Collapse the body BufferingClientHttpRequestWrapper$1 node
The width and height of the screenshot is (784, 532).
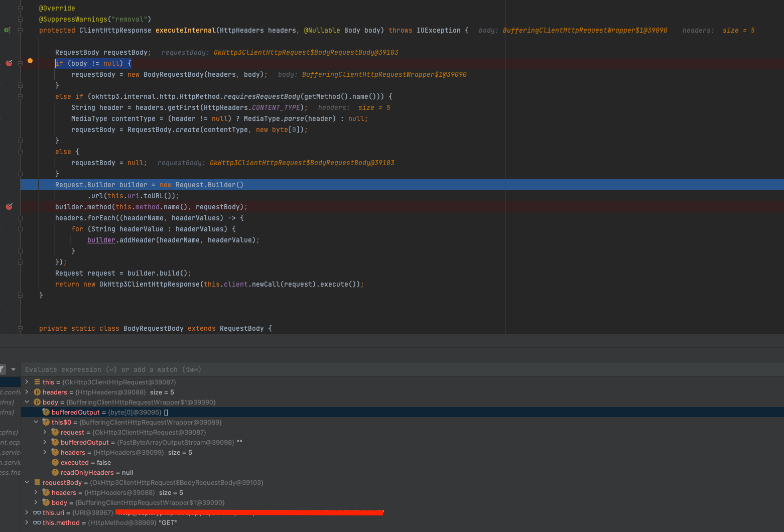tap(27, 402)
